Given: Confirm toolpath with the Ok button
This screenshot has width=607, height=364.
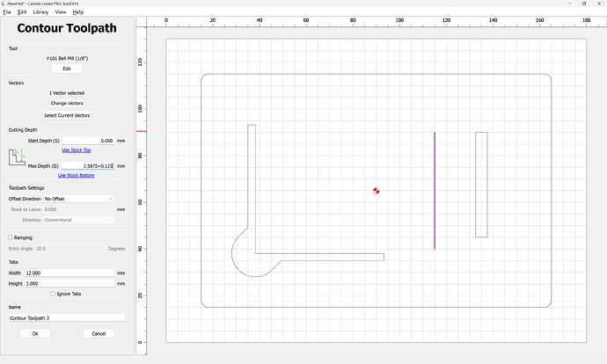Looking at the screenshot, I should point(35,333).
